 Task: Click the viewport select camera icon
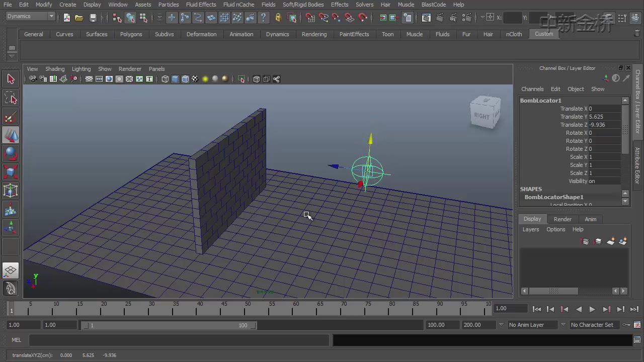33,79
